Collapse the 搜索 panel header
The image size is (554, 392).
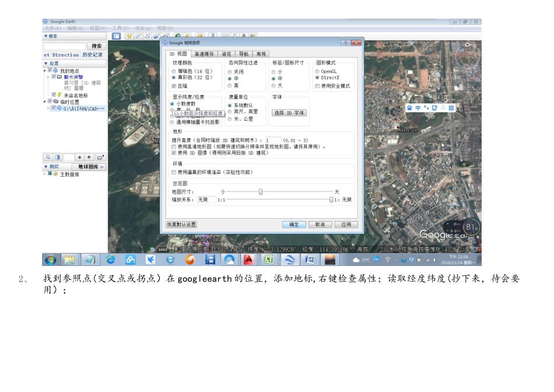[45, 36]
